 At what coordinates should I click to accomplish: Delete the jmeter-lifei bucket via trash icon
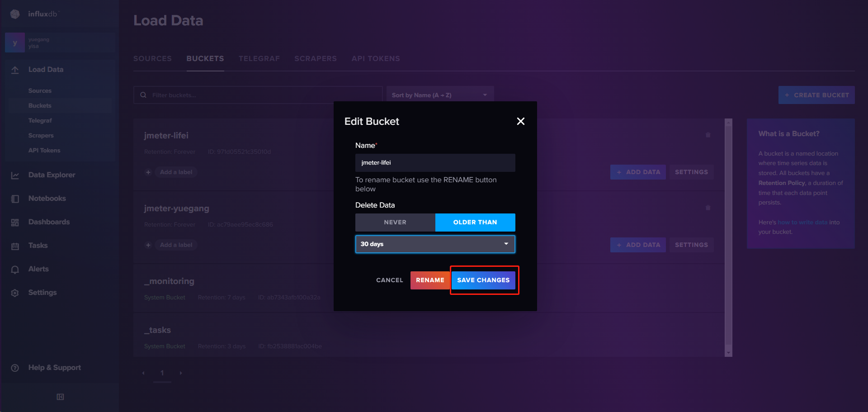click(x=708, y=135)
